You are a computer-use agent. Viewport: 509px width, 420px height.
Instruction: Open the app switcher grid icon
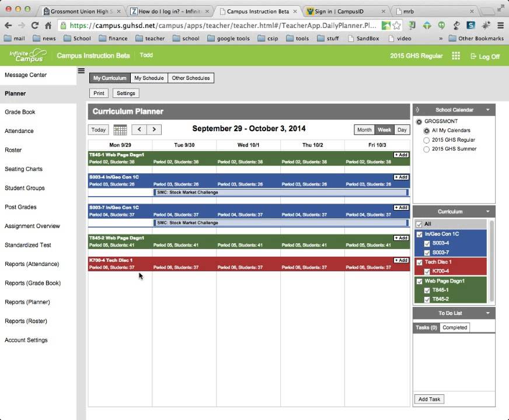coord(456,56)
